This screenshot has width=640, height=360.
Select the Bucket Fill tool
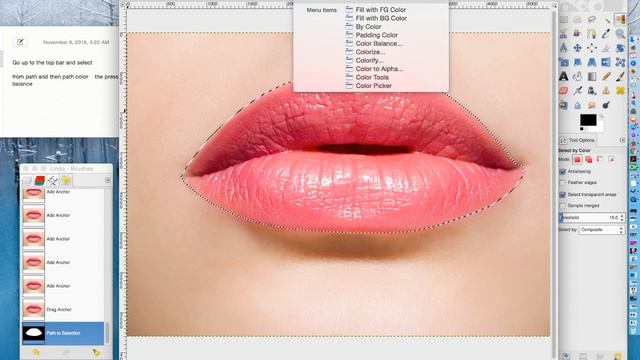[578, 76]
